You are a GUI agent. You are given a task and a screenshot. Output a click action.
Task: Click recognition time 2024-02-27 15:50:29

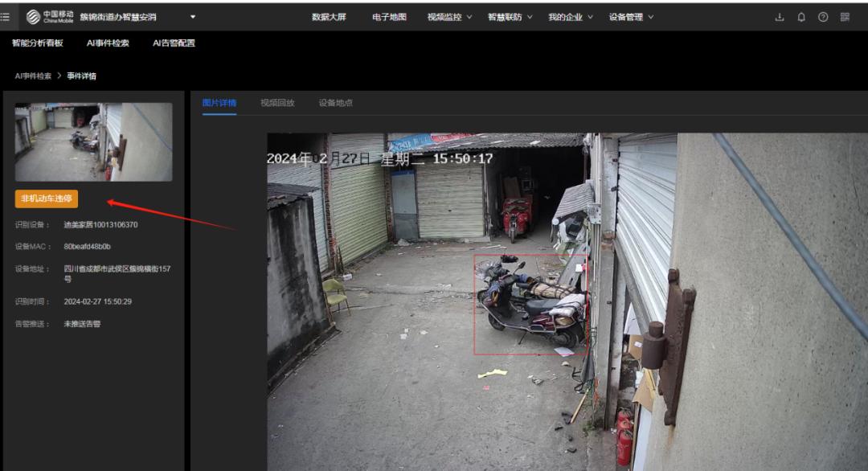click(x=98, y=301)
